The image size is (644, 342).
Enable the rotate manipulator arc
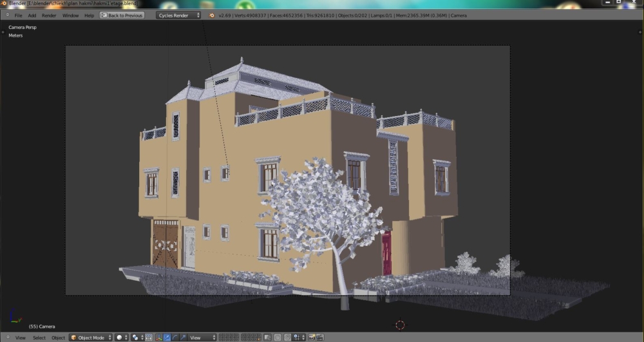175,337
